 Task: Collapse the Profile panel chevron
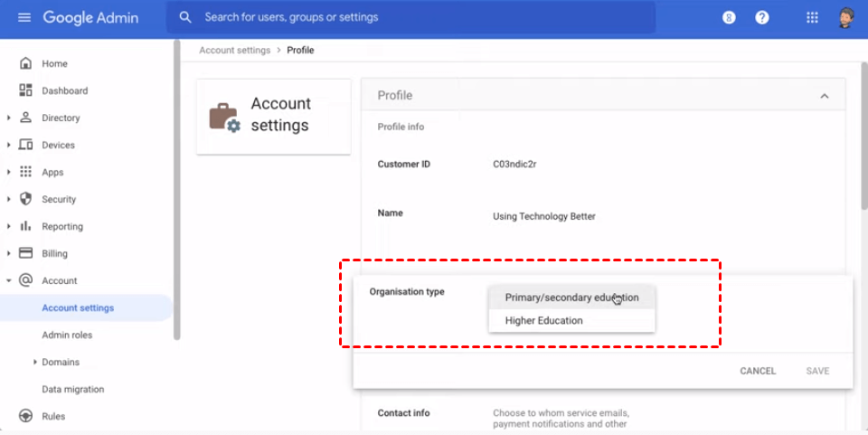[824, 96]
